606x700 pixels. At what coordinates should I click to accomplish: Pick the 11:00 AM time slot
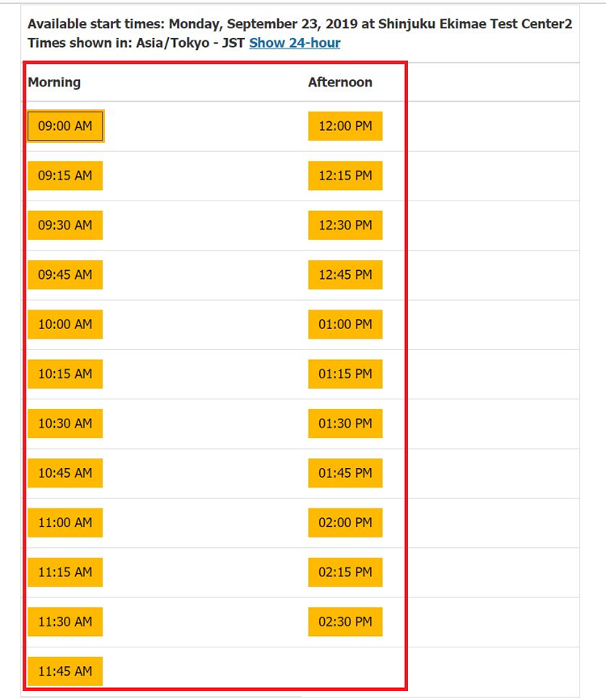(x=65, y=522)
